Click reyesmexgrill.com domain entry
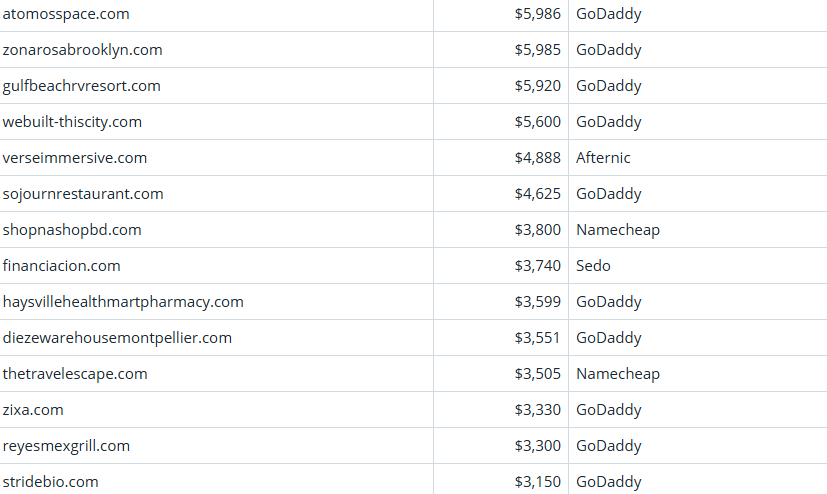 66,446
